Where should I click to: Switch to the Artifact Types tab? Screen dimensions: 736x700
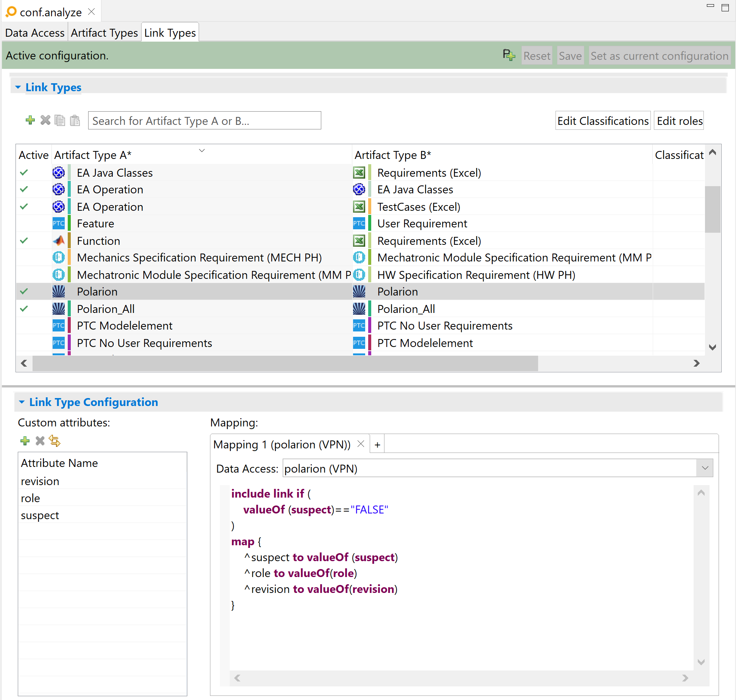pos(104,33)
